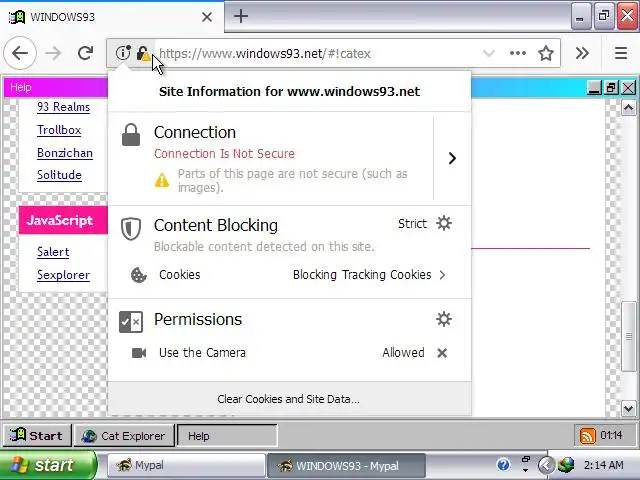The height and width of the screenshot is (480, 640).
Task: Click the network globe tray icon
Action: (566, 465)
